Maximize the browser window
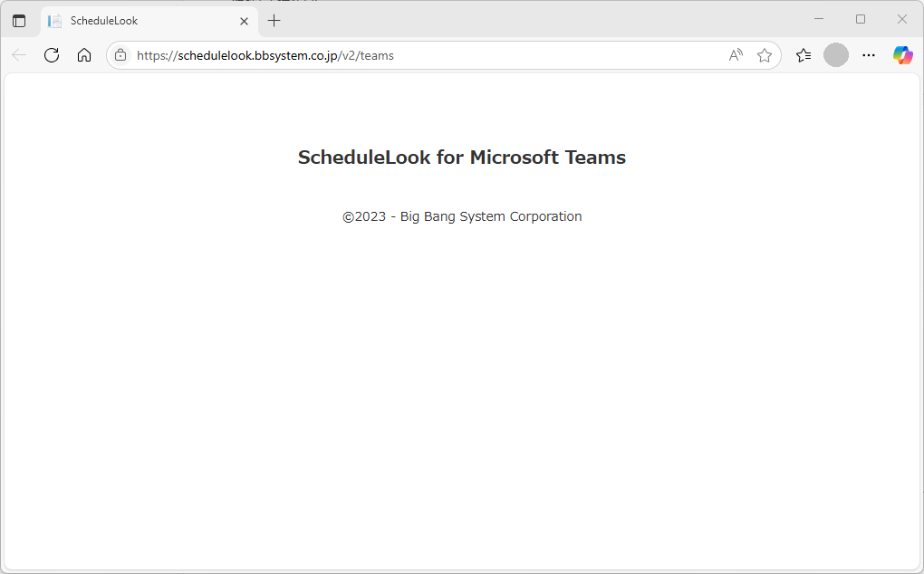The width and height of the screenshot is (924, 574). 861,19
